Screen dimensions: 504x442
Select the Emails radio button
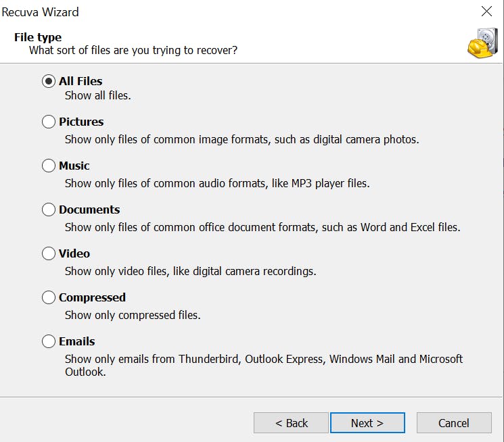point(49,341)
